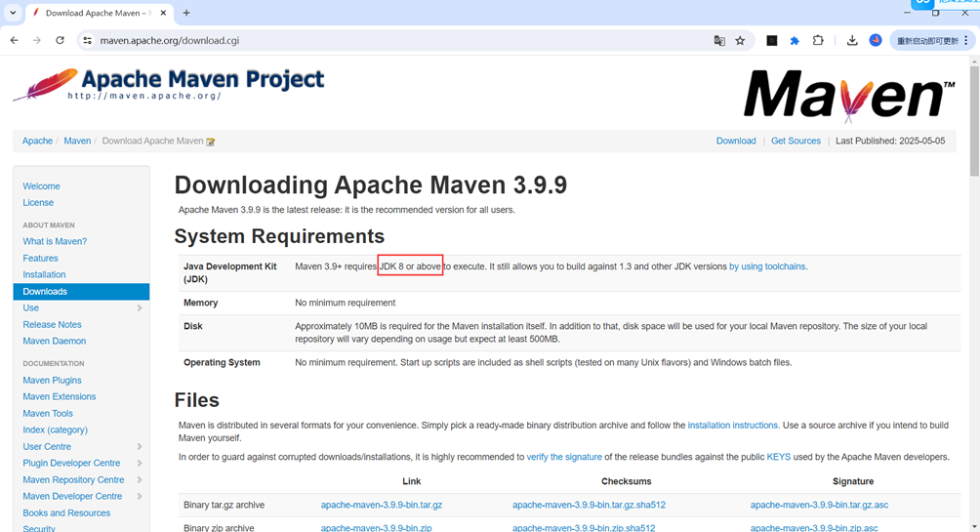
Task: Open What is Maven? in sidebar
Action: [x=55, y=241]
